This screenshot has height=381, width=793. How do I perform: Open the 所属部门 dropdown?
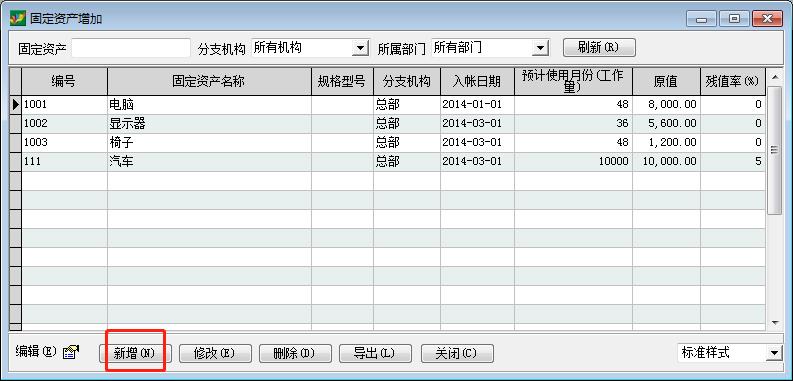click(540, 49)
